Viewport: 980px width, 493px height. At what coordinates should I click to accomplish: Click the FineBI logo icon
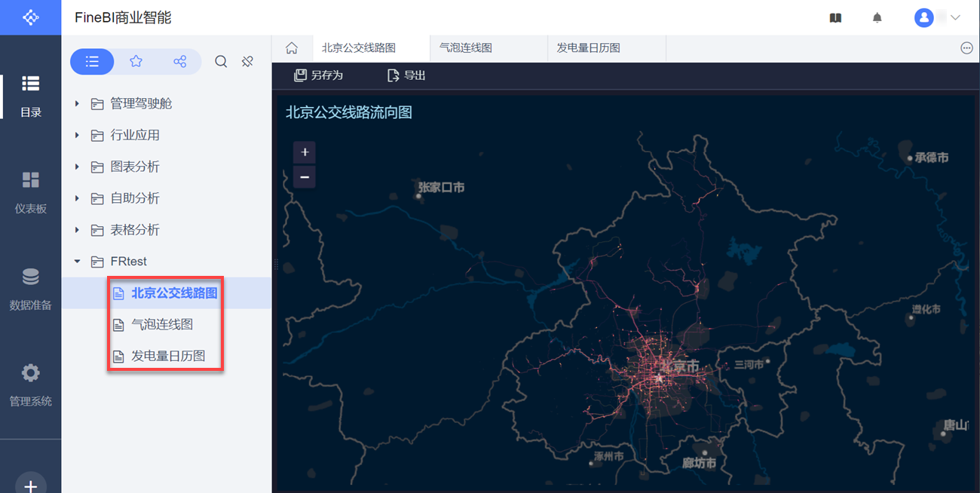[x=30, y=17]
